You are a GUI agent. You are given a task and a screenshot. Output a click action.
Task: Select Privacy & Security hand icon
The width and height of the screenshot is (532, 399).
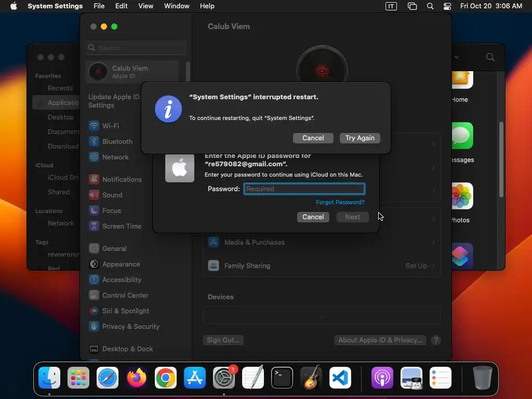click(94, 326)
